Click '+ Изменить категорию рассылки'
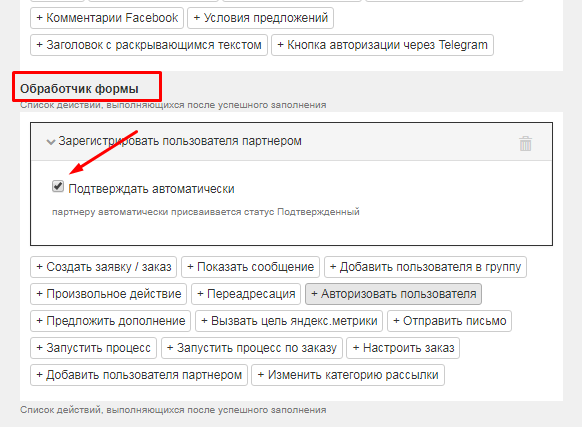Image resolution: width=582 pixels, height=427 pixels. pyautogui.click(x=348, y=375)
